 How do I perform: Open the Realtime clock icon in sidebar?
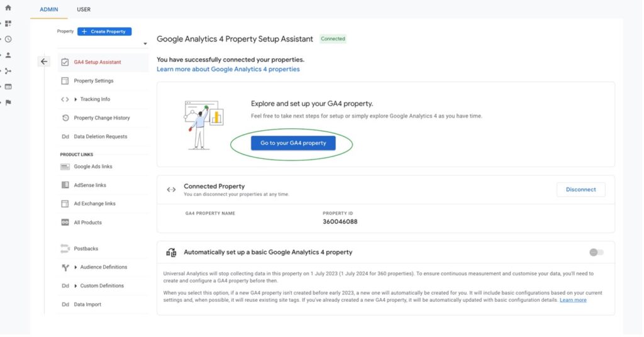[x=8, y=39]
